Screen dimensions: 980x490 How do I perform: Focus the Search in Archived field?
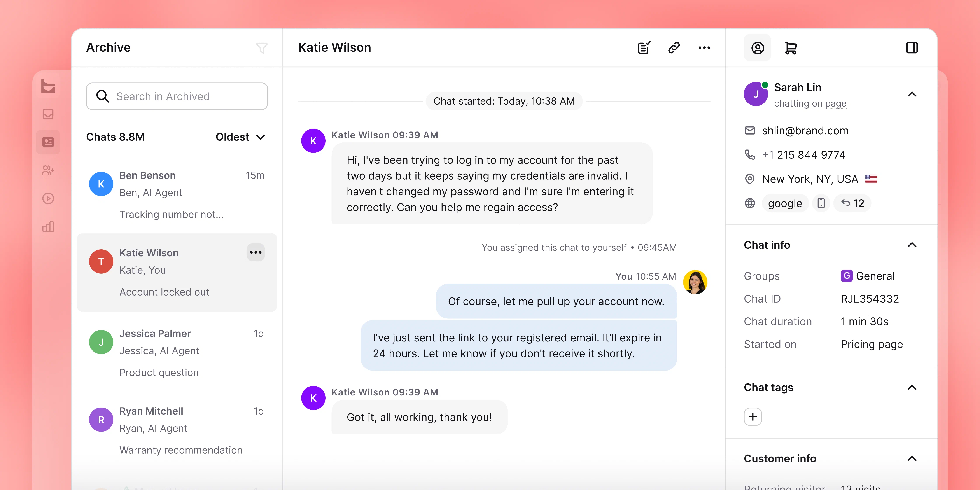tap(177, 96)
